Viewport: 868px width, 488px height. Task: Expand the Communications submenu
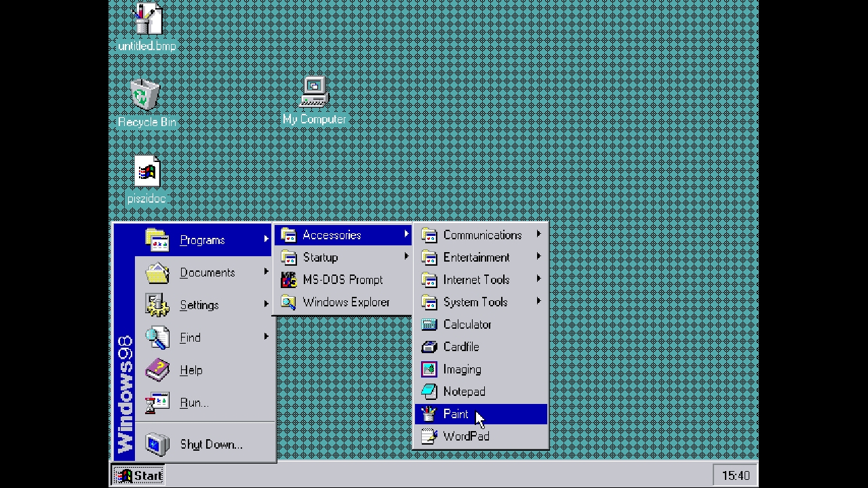pos(482,235)
